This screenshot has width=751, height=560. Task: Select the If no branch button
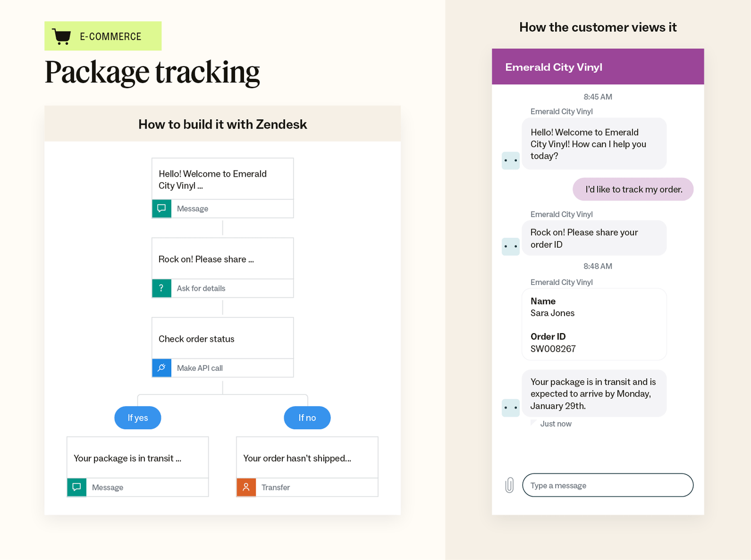click(x=307, y=418)
